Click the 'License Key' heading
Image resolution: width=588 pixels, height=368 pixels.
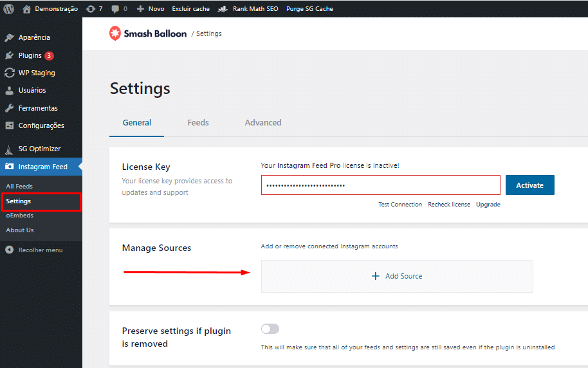146,167
